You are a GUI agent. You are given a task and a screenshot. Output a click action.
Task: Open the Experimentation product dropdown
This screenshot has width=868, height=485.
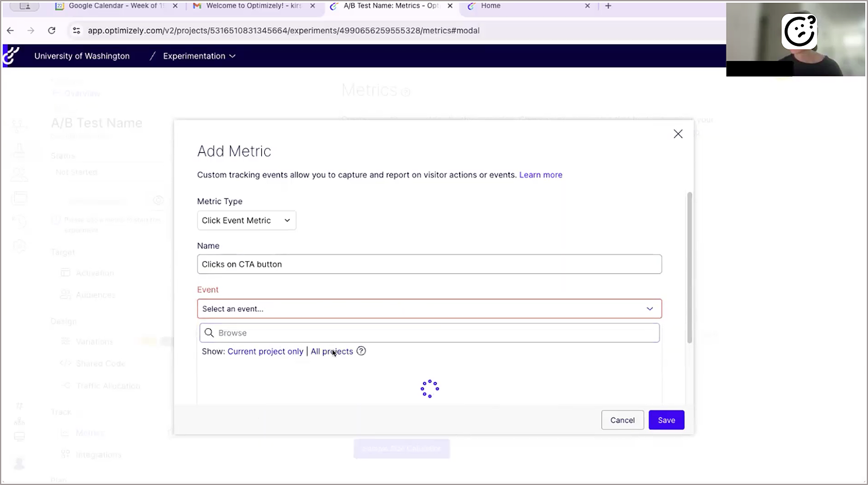199,56
